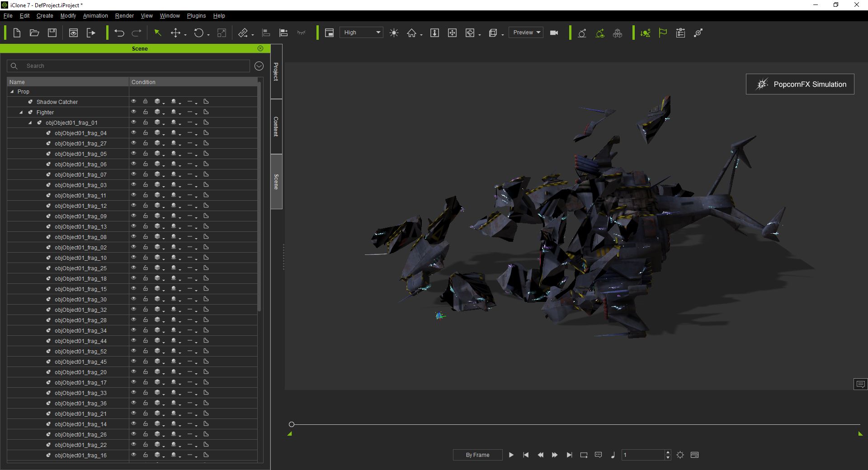The height and width of the screenshot is (470, 868).
Task: Collapse the Prop tree node
Action: [12, 91]
